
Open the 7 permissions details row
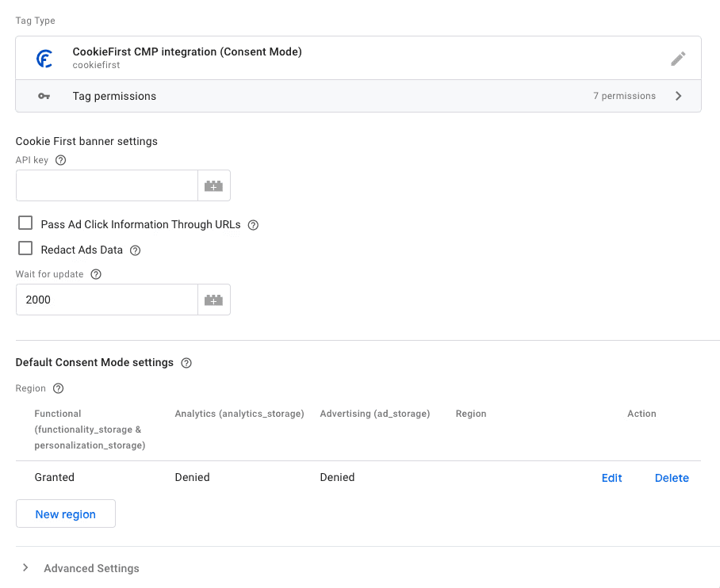point(624,97)
